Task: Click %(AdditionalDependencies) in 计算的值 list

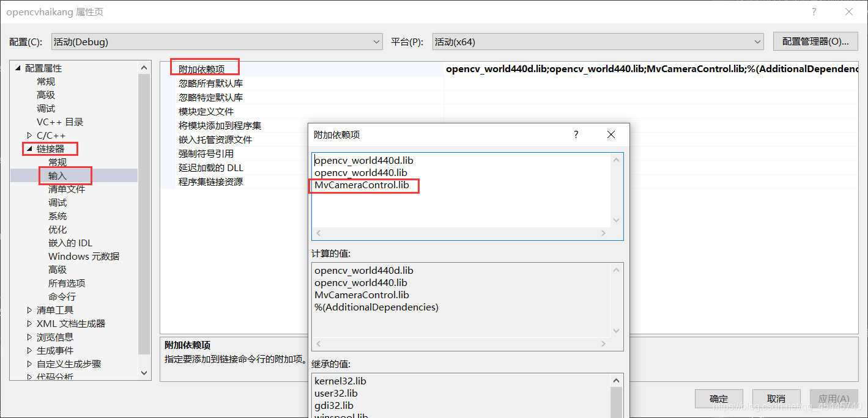Action: pyautogui.click(x=376, y=307)
